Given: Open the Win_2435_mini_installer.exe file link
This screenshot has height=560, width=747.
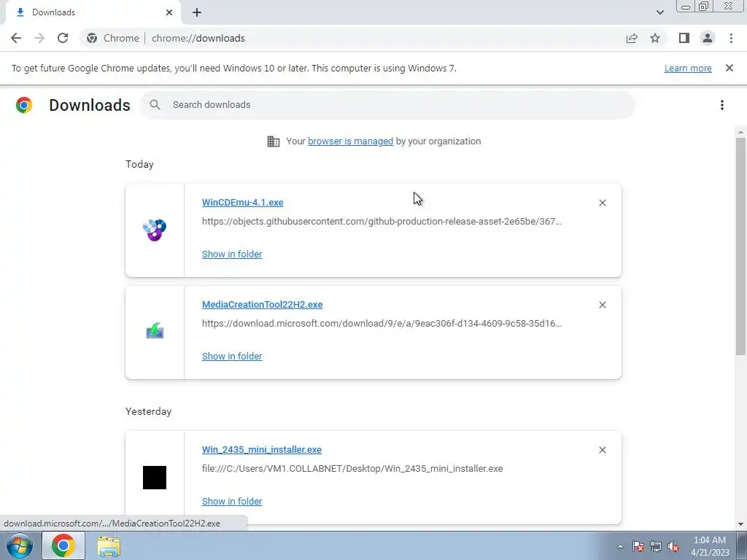Looking at the screenshot, I should click(262, 449).
